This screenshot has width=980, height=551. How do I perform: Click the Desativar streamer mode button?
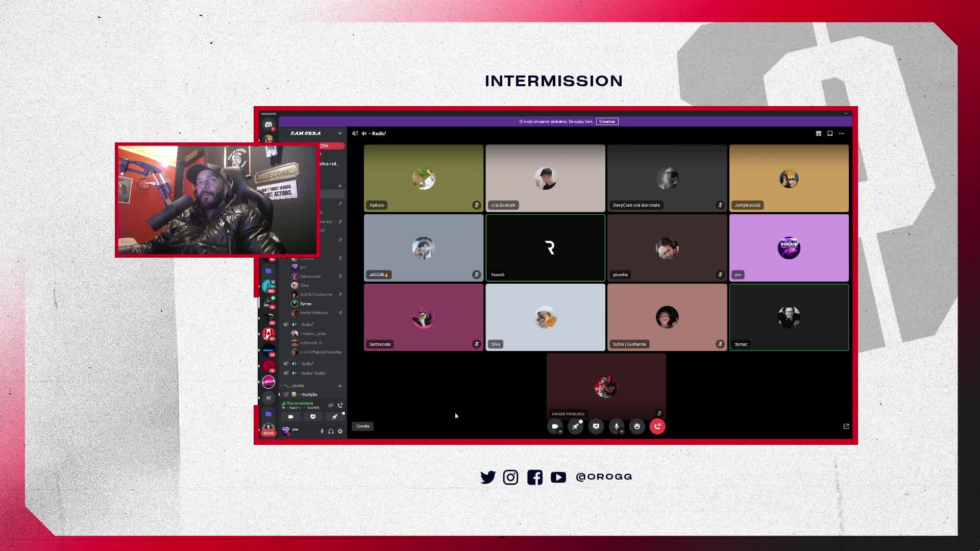coord(607,122)
